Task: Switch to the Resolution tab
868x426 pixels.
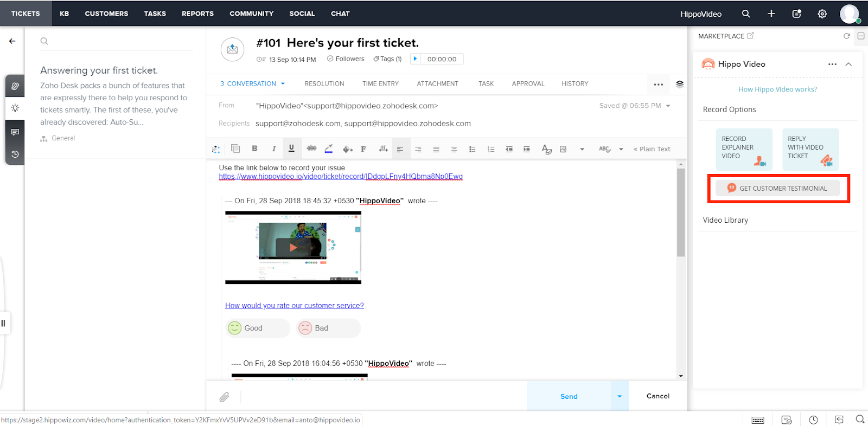Action: [324, 84]
